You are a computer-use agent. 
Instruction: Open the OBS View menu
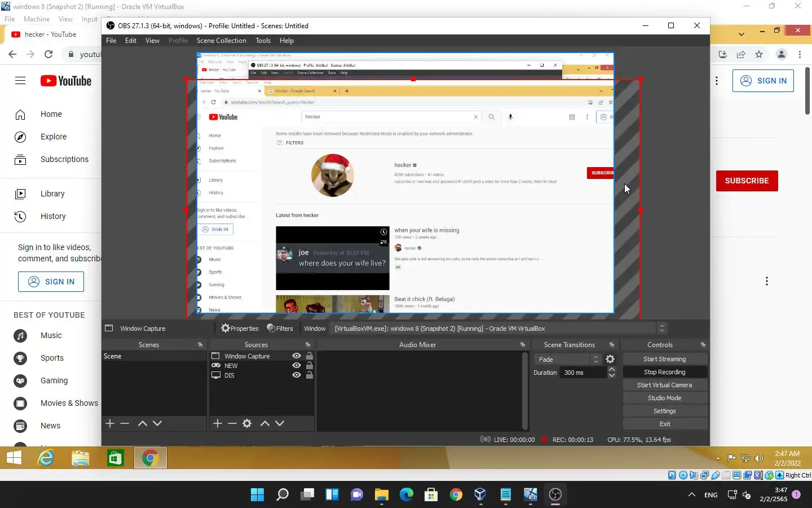(152, 41)
